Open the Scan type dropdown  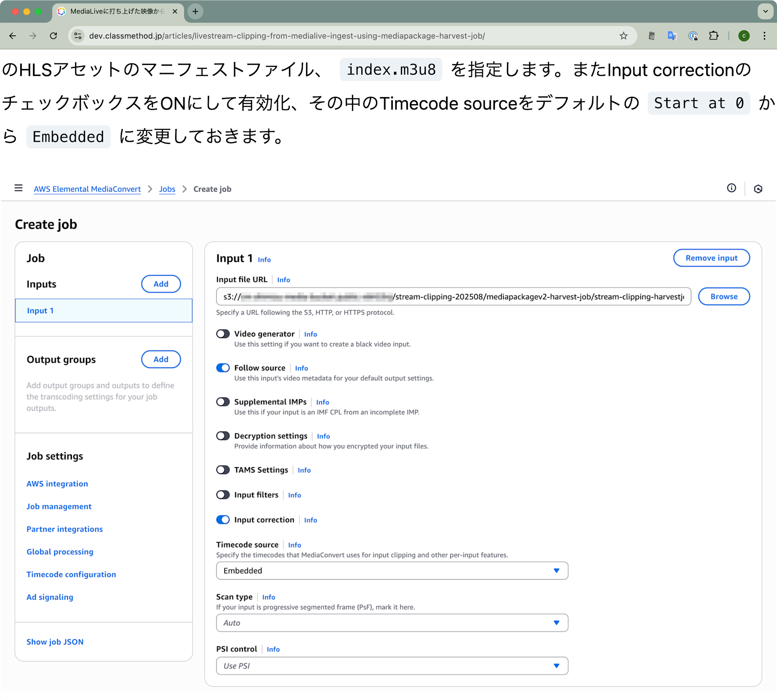coord(392,623)
